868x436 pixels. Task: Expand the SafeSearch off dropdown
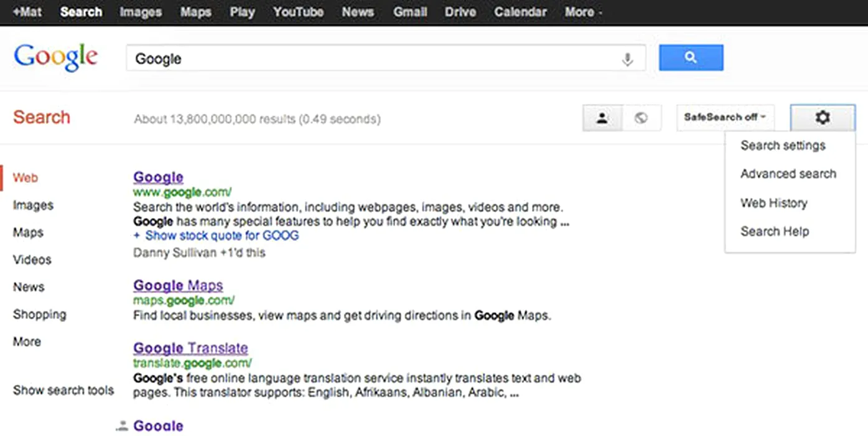pyautogui.click(x=725, y=117)
